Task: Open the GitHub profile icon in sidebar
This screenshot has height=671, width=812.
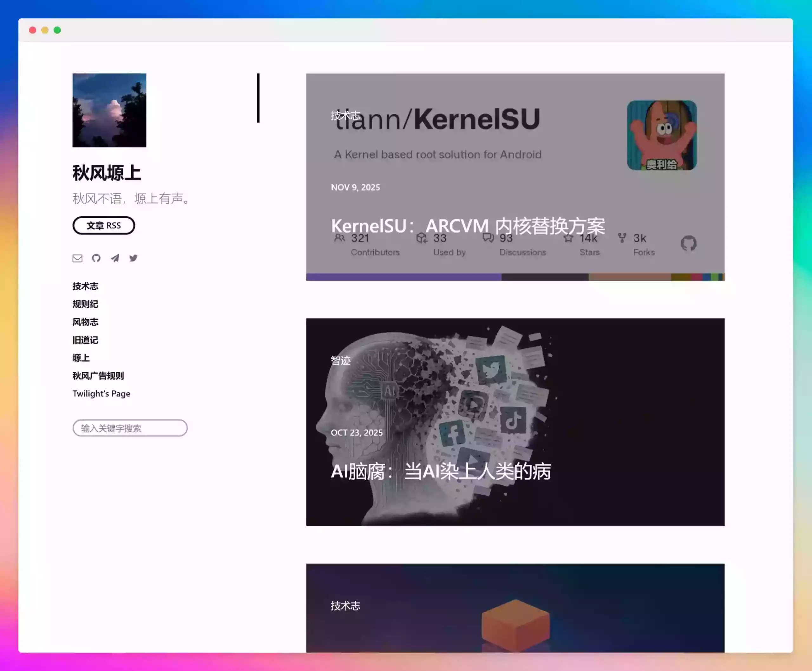Action: [96, 258]
